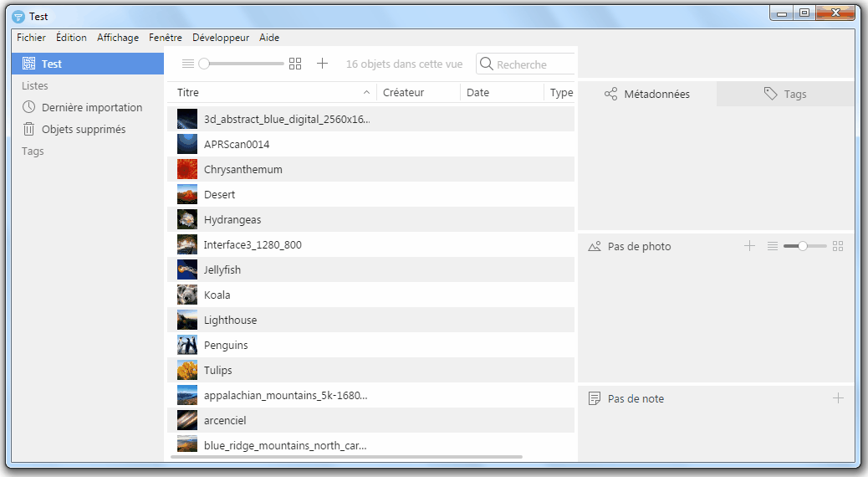Click the Test project icon in sidebar
The width and height of the screenshot is (868, 477).
(28, 64)
